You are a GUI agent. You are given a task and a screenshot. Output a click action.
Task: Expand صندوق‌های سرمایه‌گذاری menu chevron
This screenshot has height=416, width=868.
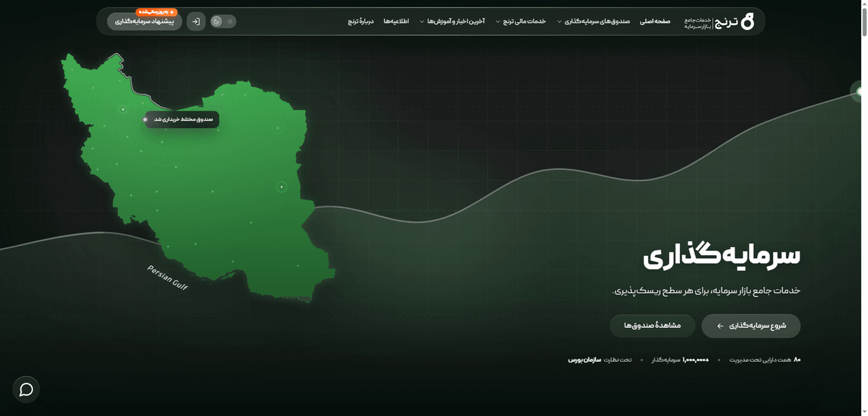click(x=559, y=22)
